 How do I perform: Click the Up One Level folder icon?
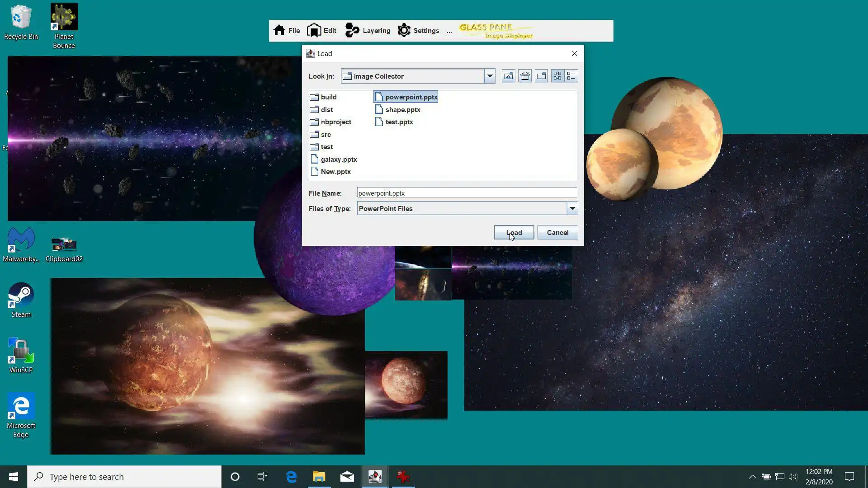click(x=508, y=76)
